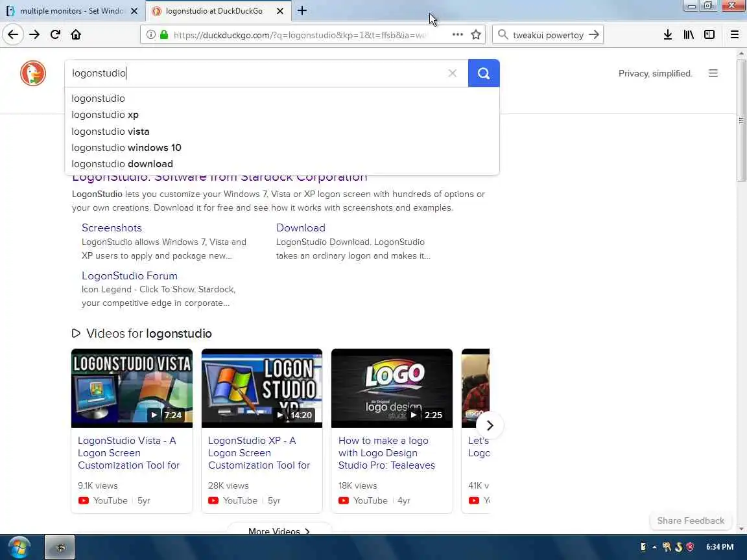Image resolution: width=747 pixels, height=560 pixels.
Task: Expand More Videos button
Action: click(x=279, y=531)
